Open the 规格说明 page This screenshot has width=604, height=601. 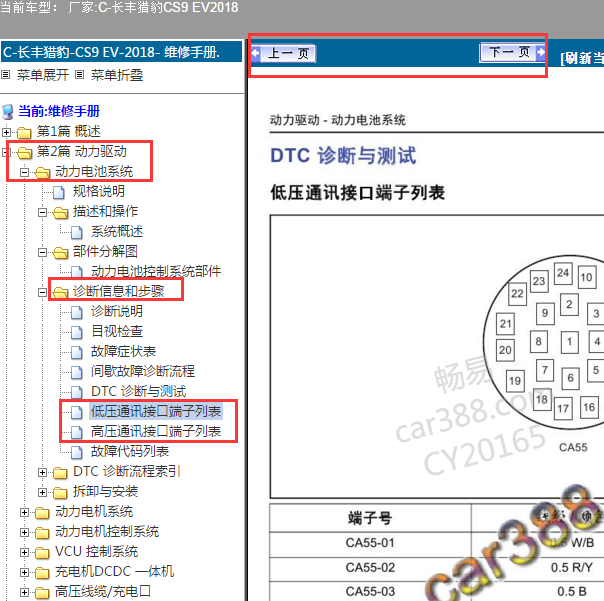pos(99,191)
